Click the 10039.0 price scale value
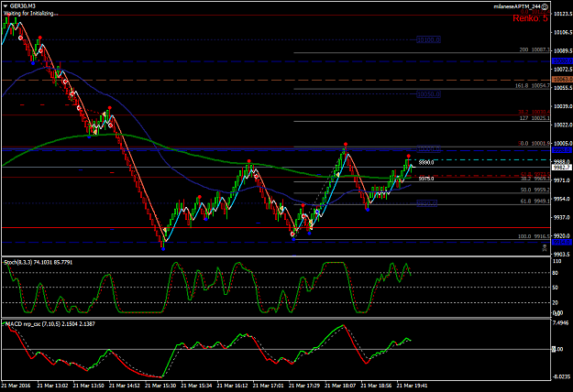This screenshot has height=392, width=573. coord(563,106)
